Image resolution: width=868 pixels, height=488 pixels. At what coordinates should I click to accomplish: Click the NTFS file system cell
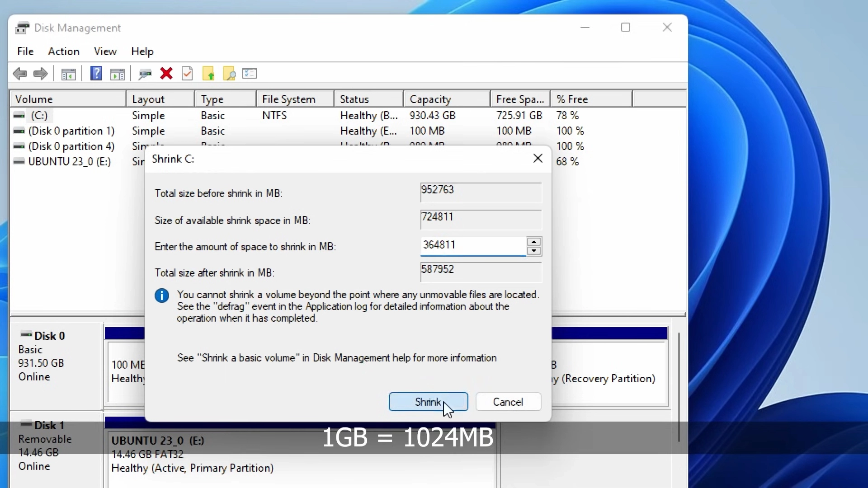274,116
